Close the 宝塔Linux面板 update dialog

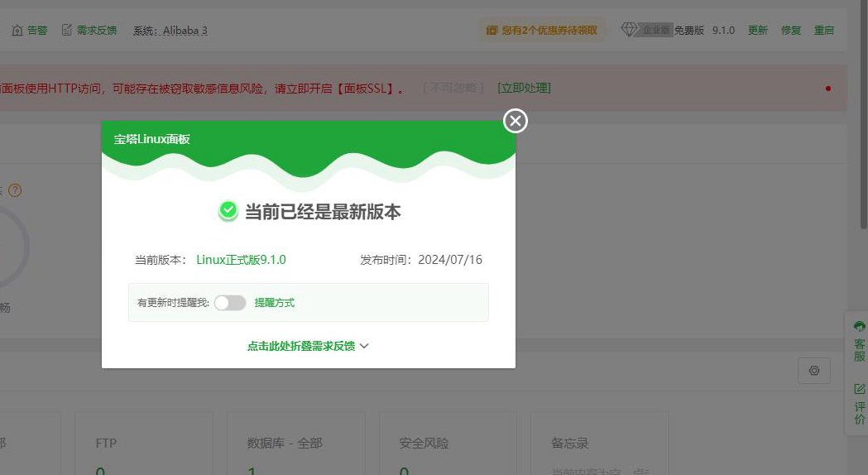pos(515,121)
